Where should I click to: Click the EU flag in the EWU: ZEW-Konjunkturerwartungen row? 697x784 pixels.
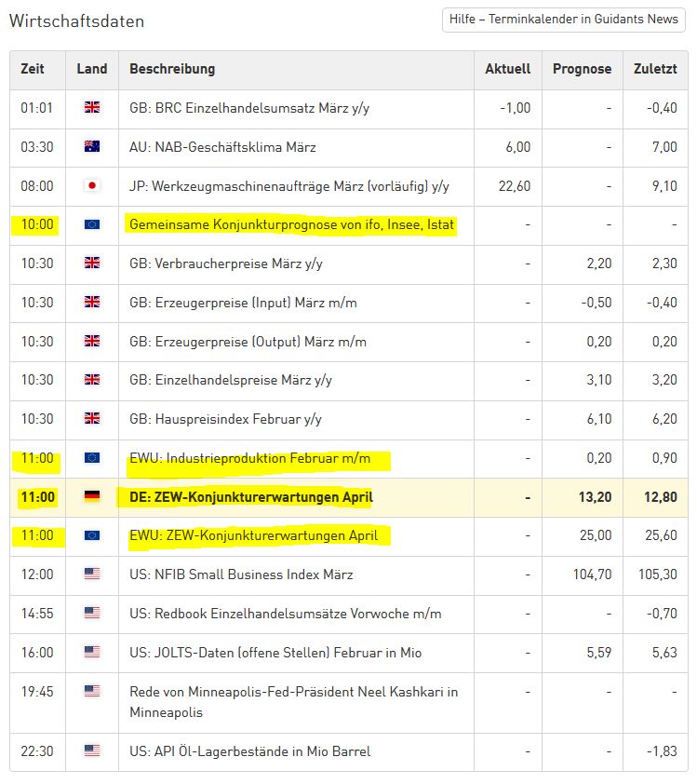coord(92,535)
